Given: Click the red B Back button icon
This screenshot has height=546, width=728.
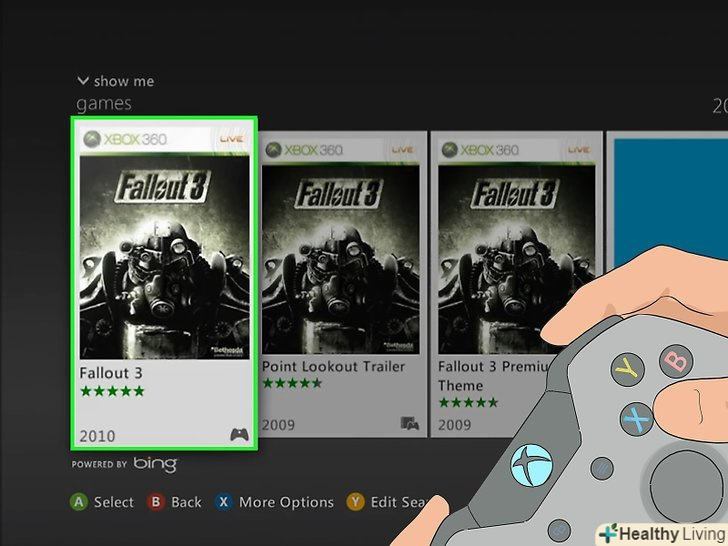Looking at the screenshot, I should pos(156,502).
